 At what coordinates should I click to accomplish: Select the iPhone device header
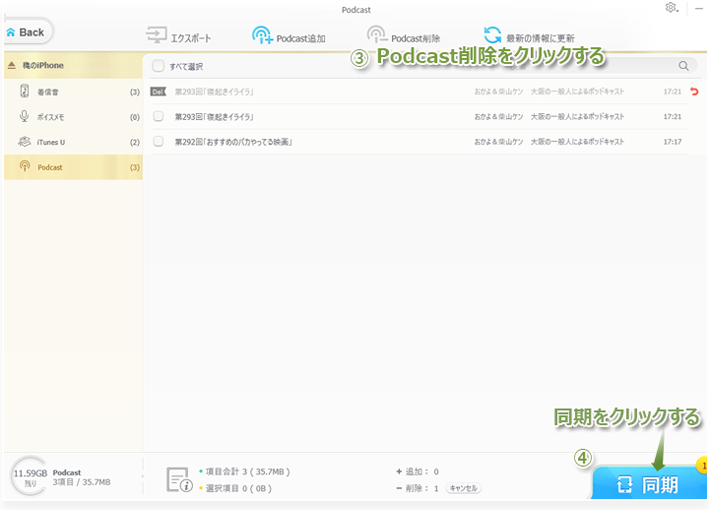pos(73,66)
